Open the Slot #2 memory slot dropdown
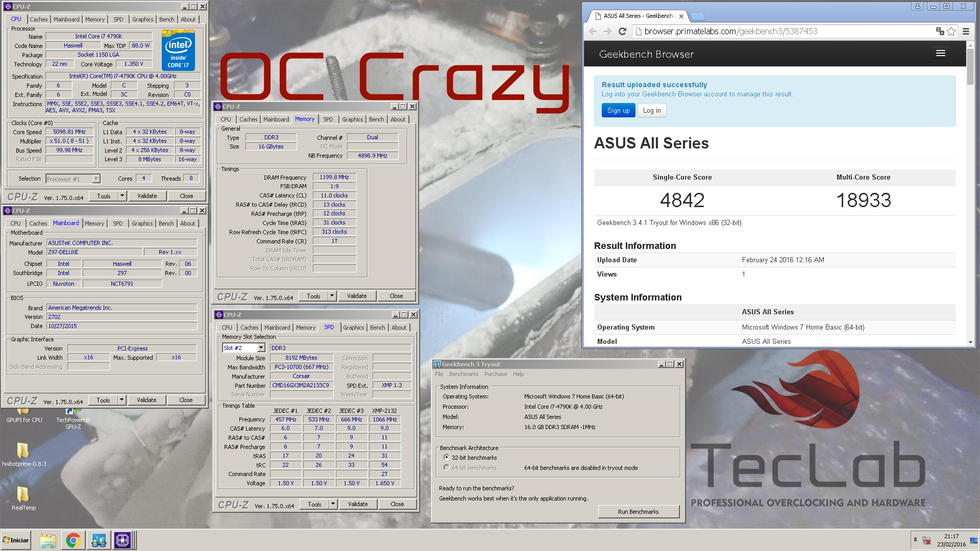 pyautogui.click(x=261, y=348)
